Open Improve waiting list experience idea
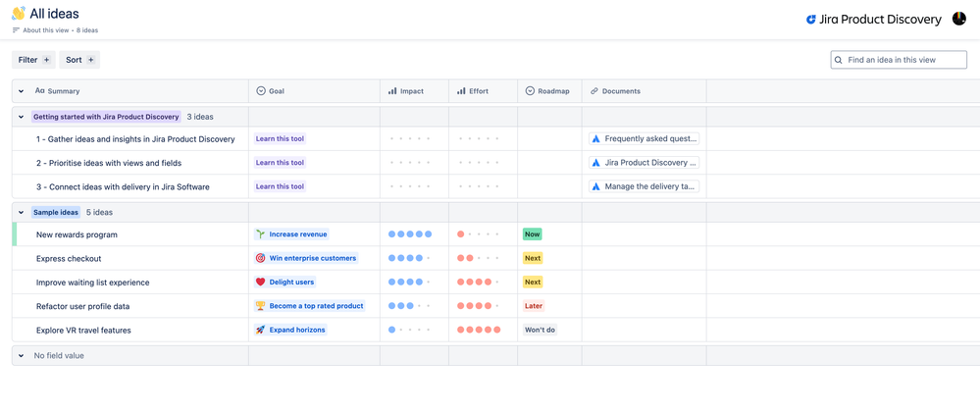 click(x=93, y=283)
